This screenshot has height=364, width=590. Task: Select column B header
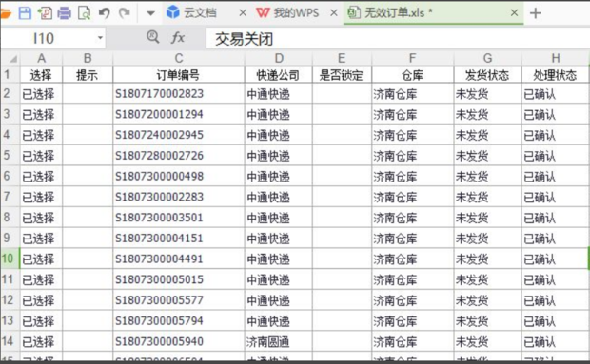tap(88, 58)
